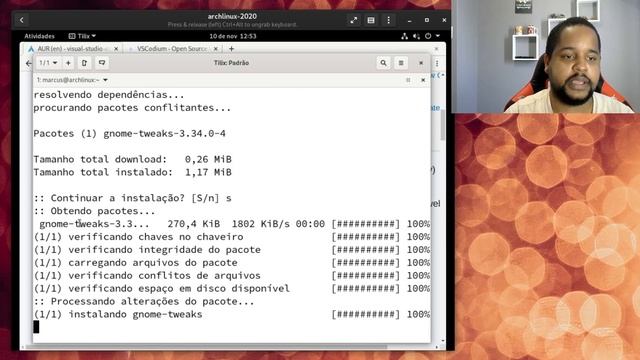
Task: Close the marcus@archlinux terminal pane
Action: (x=423, y=80)
